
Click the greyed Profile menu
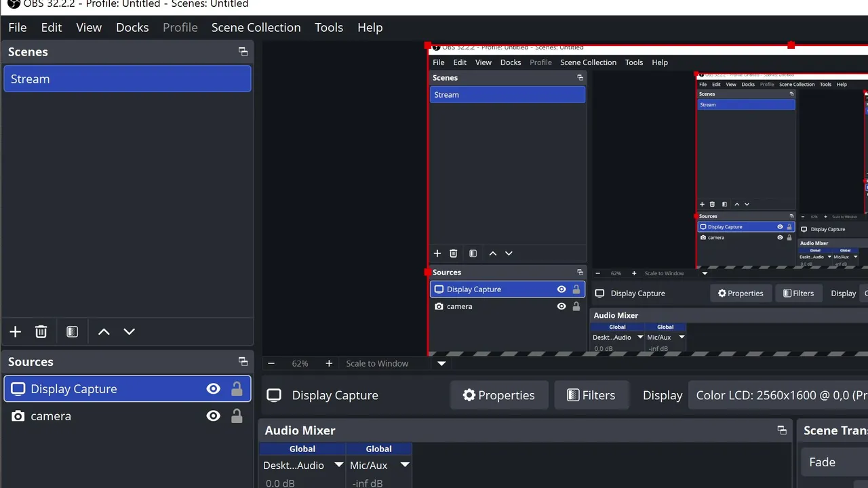[180, 27]
